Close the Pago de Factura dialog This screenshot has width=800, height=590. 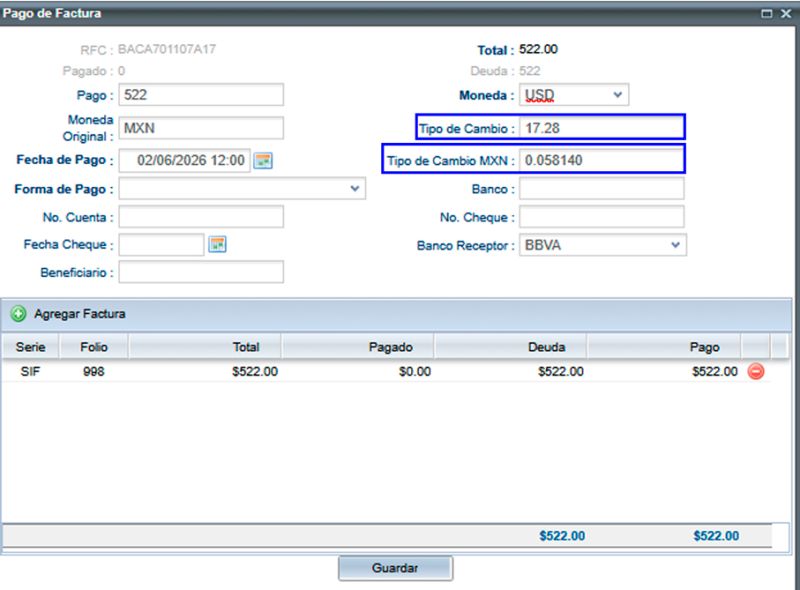click(786, 13)
